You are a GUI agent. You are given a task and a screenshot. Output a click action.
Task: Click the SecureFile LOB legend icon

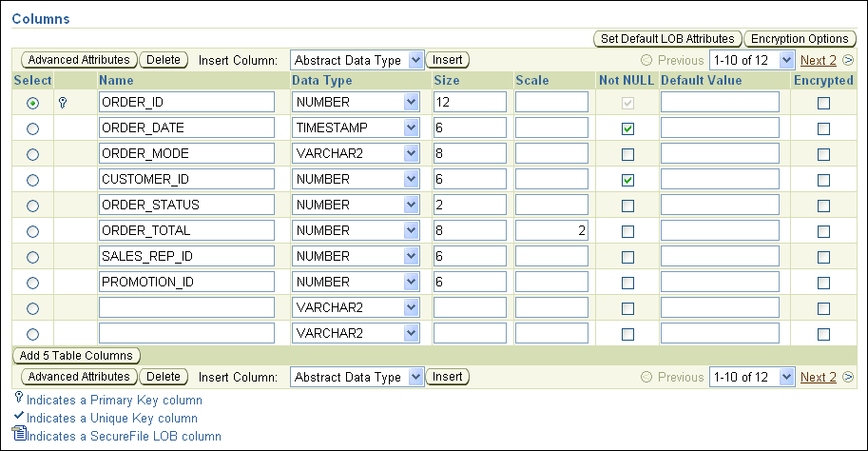click(19, 435)
